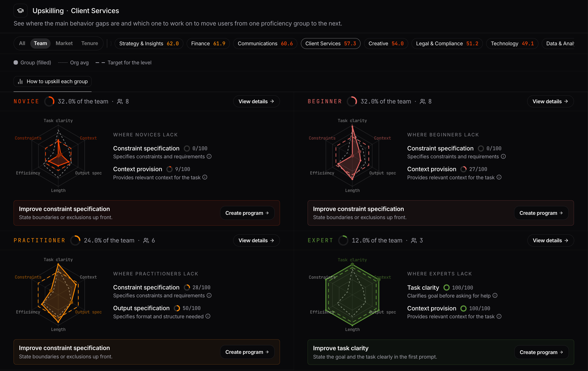The image size is (588, 371).
Task: Click the people icon in Novice header
Action: [120, 101]
